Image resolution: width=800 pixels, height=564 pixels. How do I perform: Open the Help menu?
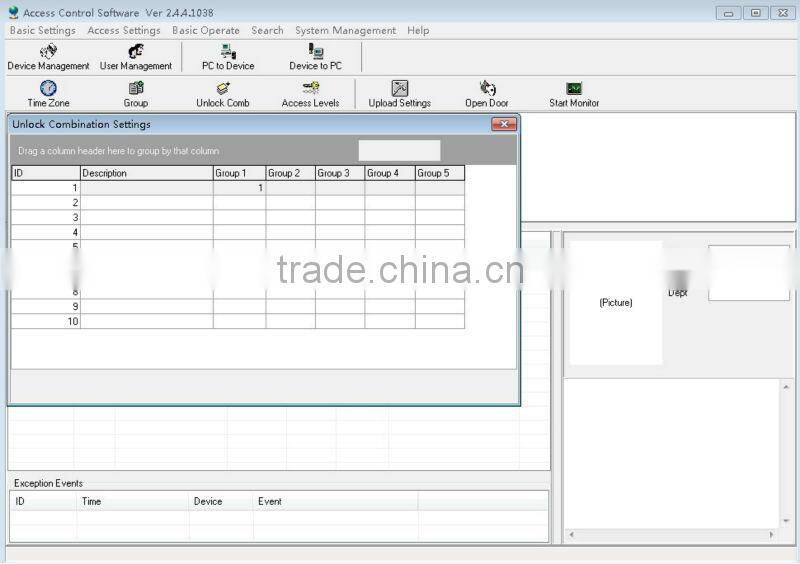pos(418,31)
